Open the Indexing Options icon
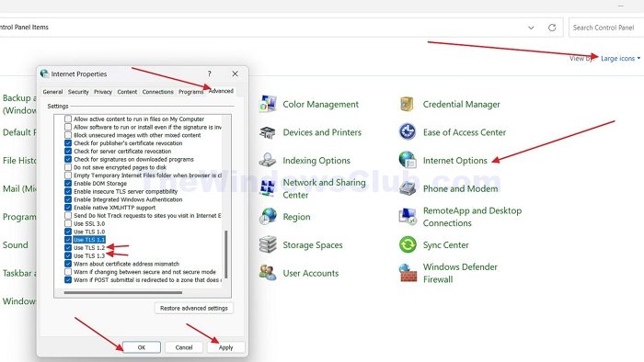Viewport: 644px width, 362px height. coord(268,160)
